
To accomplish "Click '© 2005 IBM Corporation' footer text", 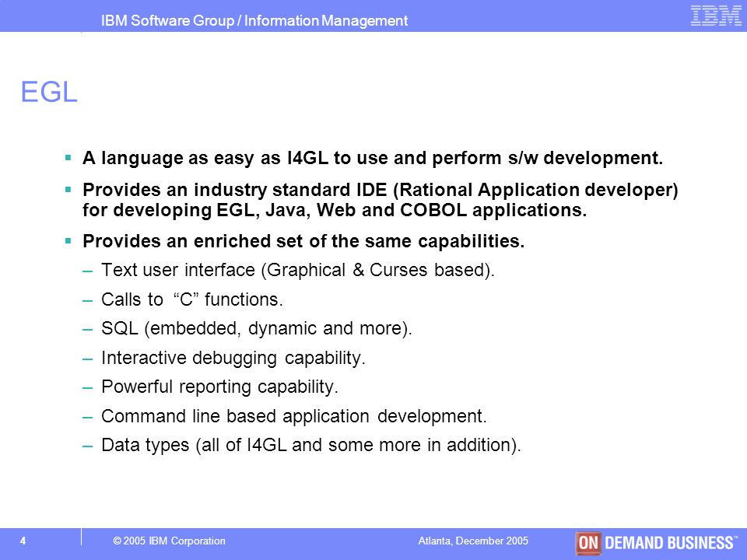I will (x=169, y=541).
